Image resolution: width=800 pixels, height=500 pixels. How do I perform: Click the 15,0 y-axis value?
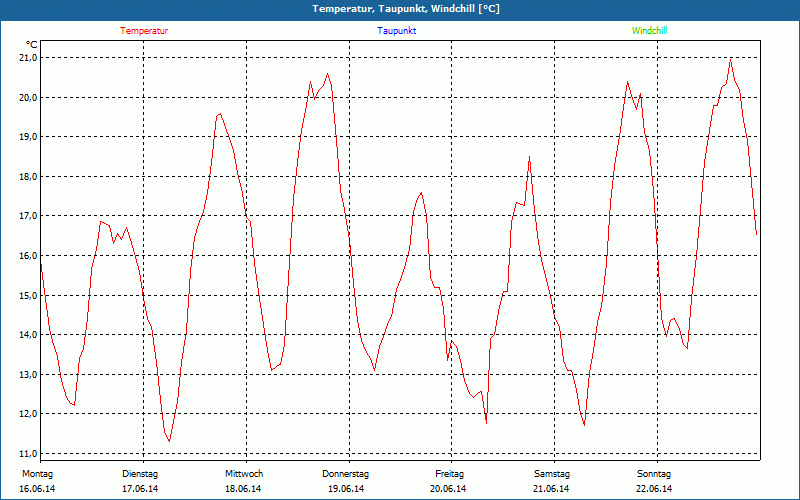click(29, 295)
